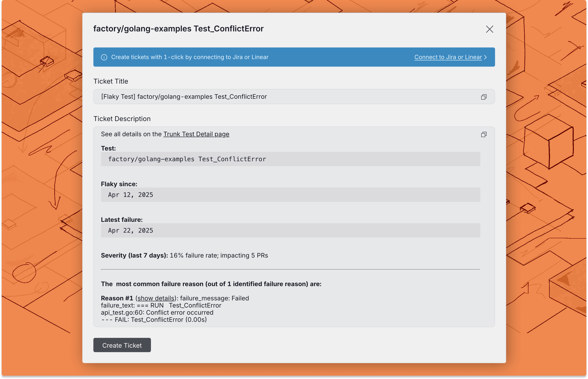
Task: Open the Trunk Test Detail page link
Action: click(196, 134)
